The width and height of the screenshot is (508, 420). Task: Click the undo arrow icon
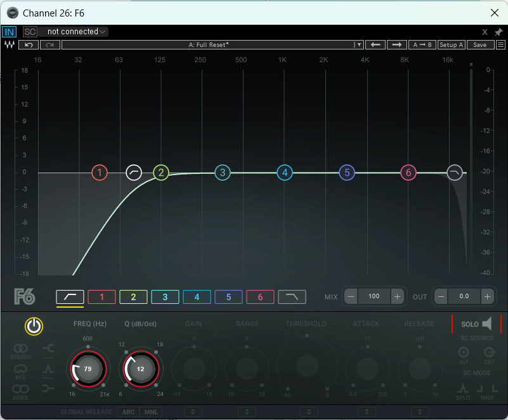[x=29, y=45]
